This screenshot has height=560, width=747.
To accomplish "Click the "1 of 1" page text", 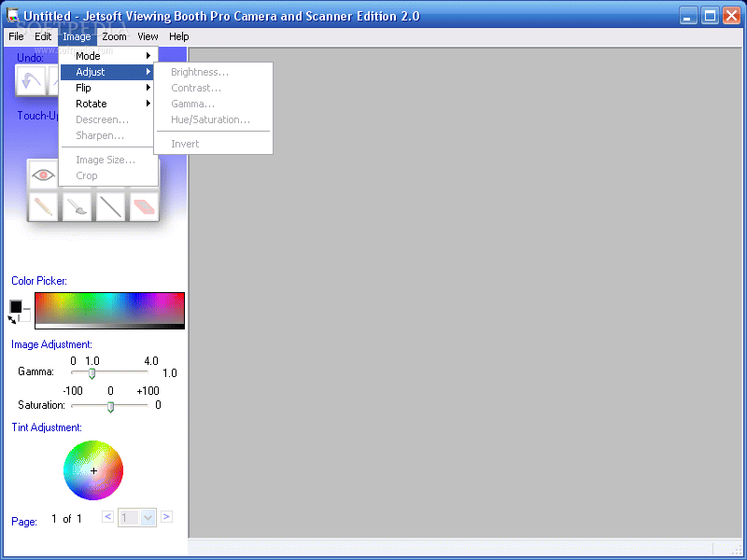I will [x=66, y=519].
